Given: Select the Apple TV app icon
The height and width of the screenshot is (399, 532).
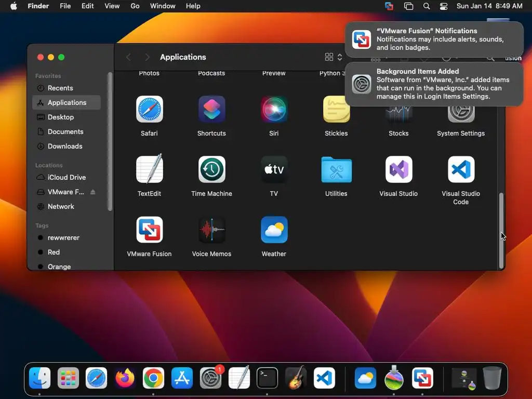Looking at the screenshot, I should point(274,169).
